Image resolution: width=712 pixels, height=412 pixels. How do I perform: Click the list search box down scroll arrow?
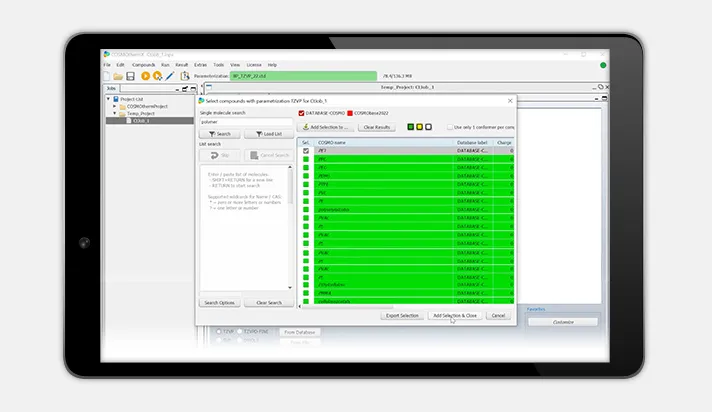[x=290, y=288]
